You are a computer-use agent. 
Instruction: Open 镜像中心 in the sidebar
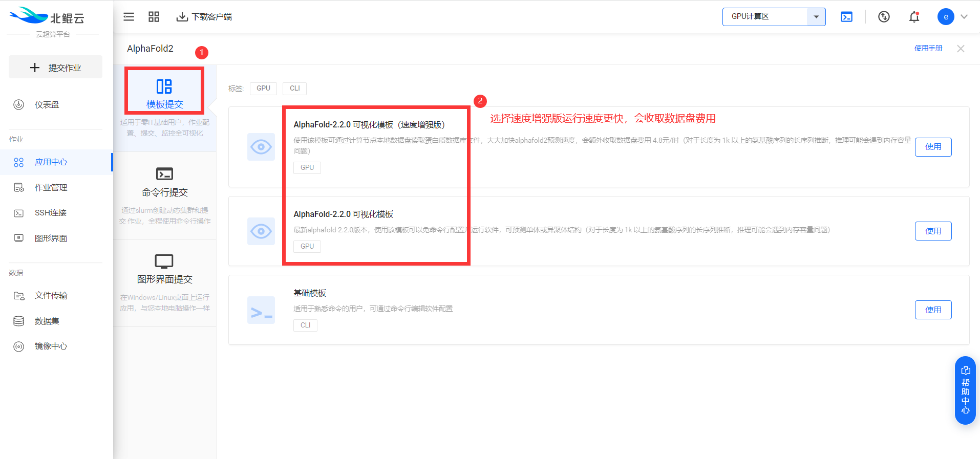[56, 346]
